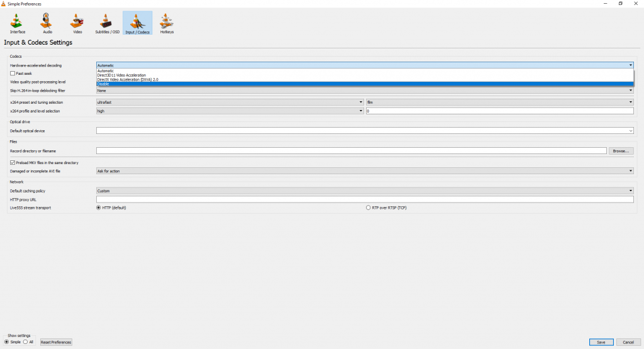The width and height of the screenshot is (644, 349).
Task: Cancel the preferences dialog
Action: (x=628, y=342)
